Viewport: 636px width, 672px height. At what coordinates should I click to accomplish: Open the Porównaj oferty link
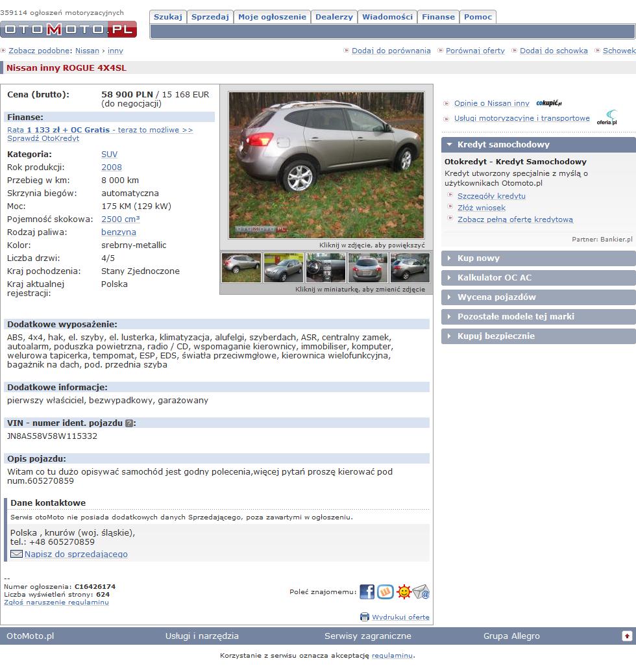[475, 51]
